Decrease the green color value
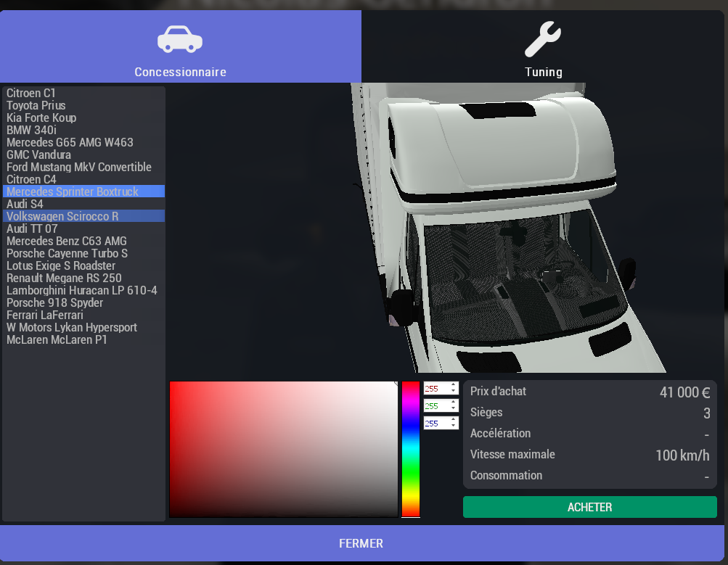The height and width of the screenshot is (565, 728). pyautogui.click(x=454, y=409)
